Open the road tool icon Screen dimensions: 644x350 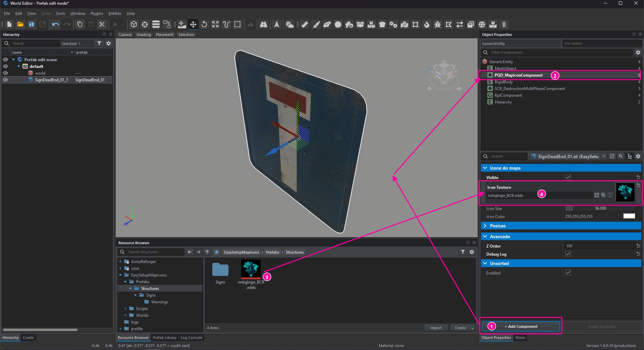[264, 24]
